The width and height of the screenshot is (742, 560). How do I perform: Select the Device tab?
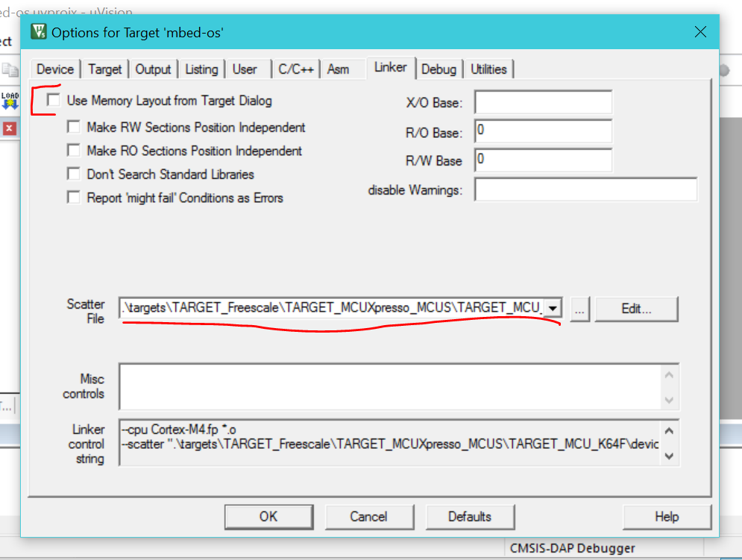point(55,69)
